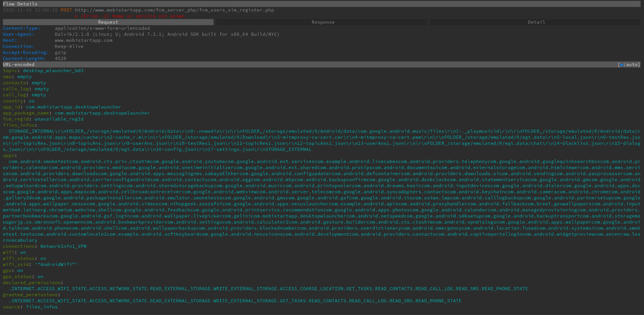Click the wifi_ssid AndroidWifi value

coord(56,264)
